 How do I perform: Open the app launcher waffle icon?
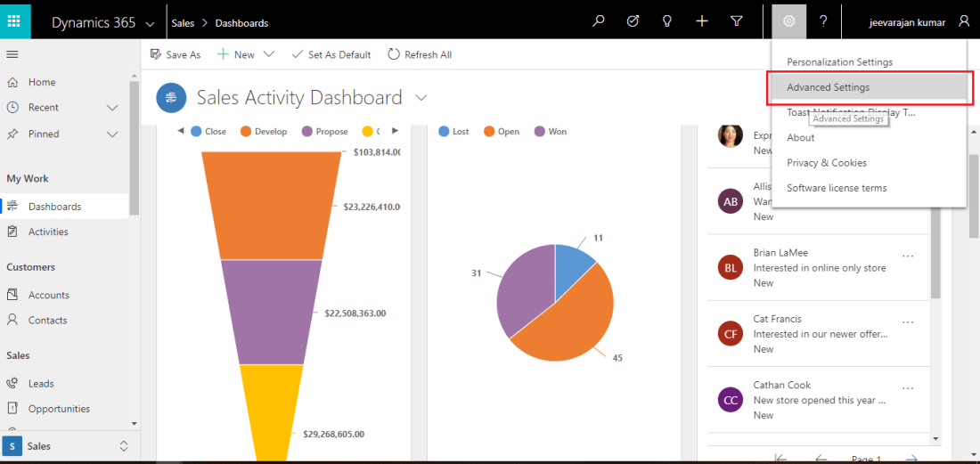tap(15, 20)
